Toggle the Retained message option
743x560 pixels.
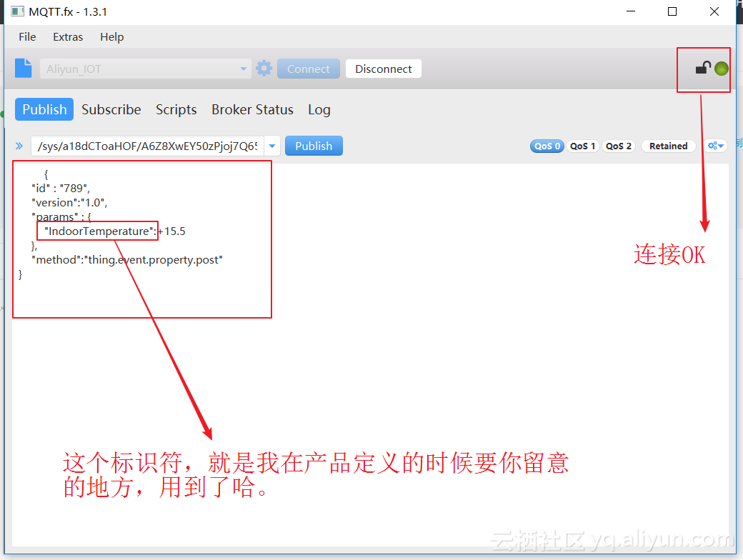click(668, 146)
